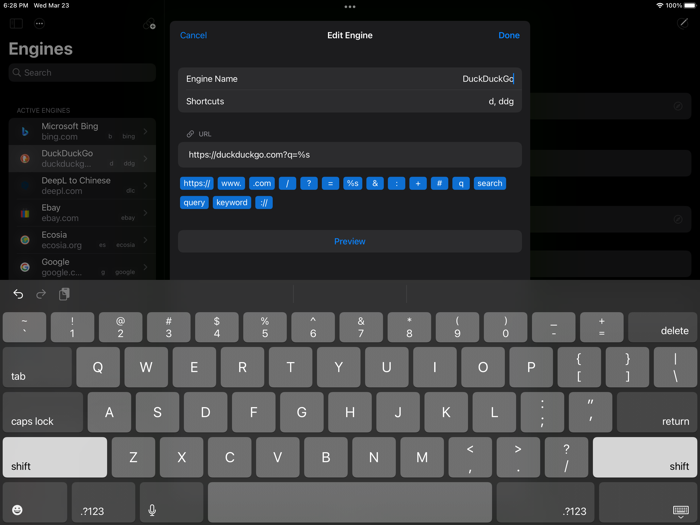Insert the search token

490,183
